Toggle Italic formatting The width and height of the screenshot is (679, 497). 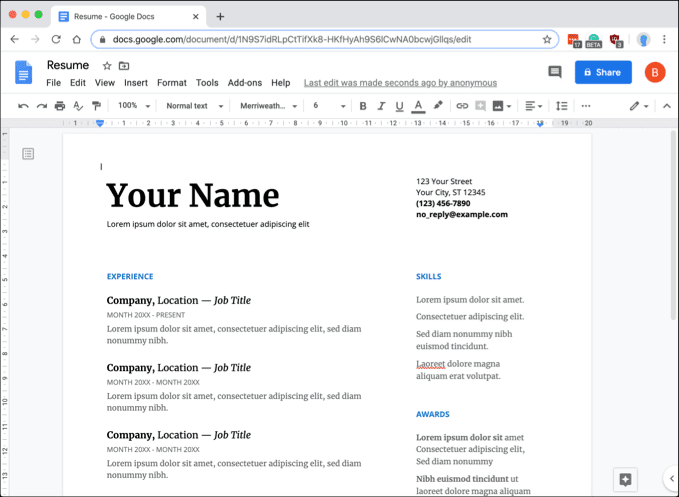(x=381, y=106)
